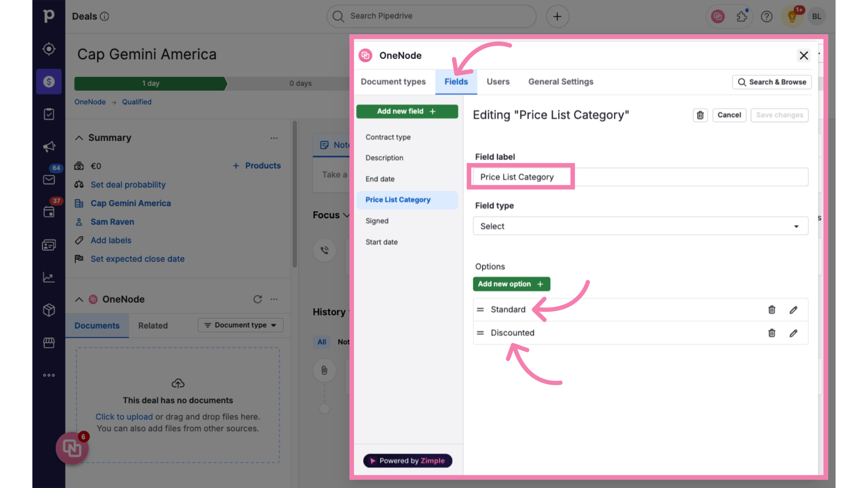
Task: Edit the Discounted option
Action: [793, 333]
